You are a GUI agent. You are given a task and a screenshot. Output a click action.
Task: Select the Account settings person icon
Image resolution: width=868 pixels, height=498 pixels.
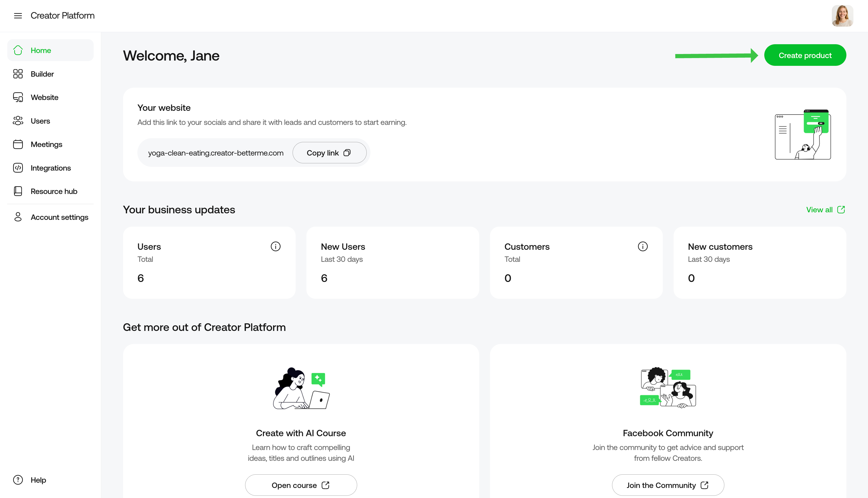click(x=18, y=217)
